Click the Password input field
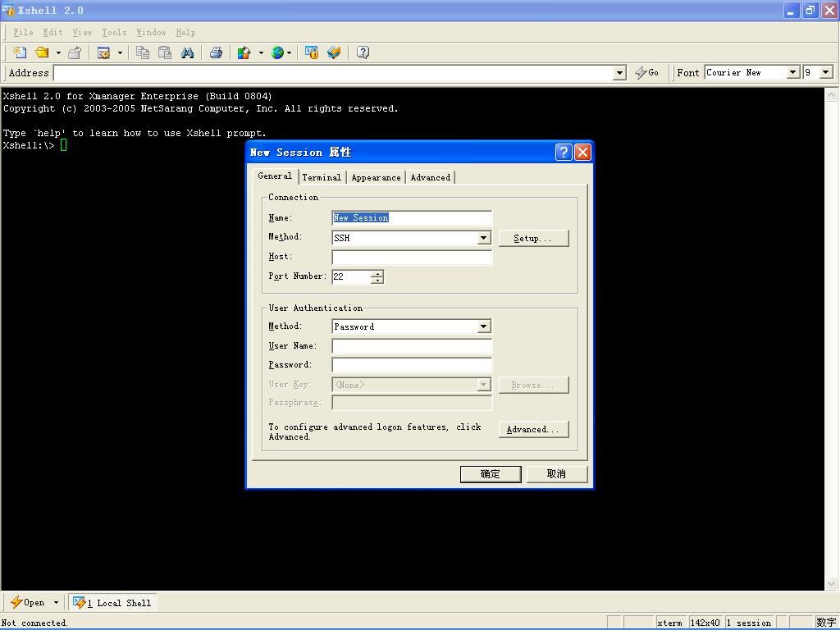This screenshot has width=840, height=630. [x=412, y=365]
